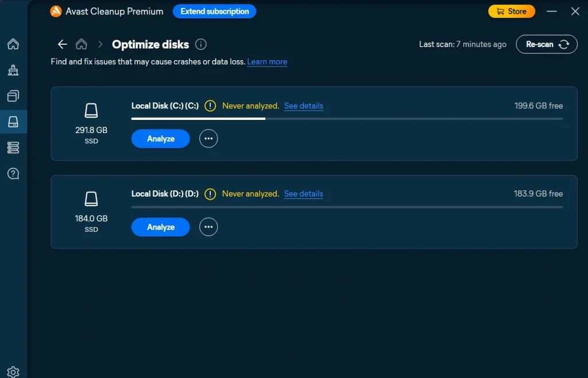Click the Optimize disks title
This screenshot has width=588, height=378.
point(150,44)
